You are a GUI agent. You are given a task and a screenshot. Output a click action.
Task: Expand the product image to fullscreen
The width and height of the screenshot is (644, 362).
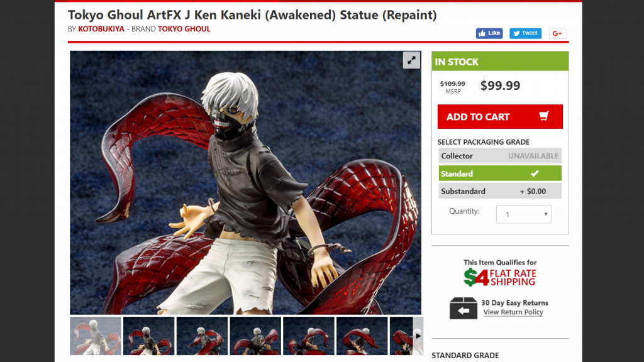[411, 60]
